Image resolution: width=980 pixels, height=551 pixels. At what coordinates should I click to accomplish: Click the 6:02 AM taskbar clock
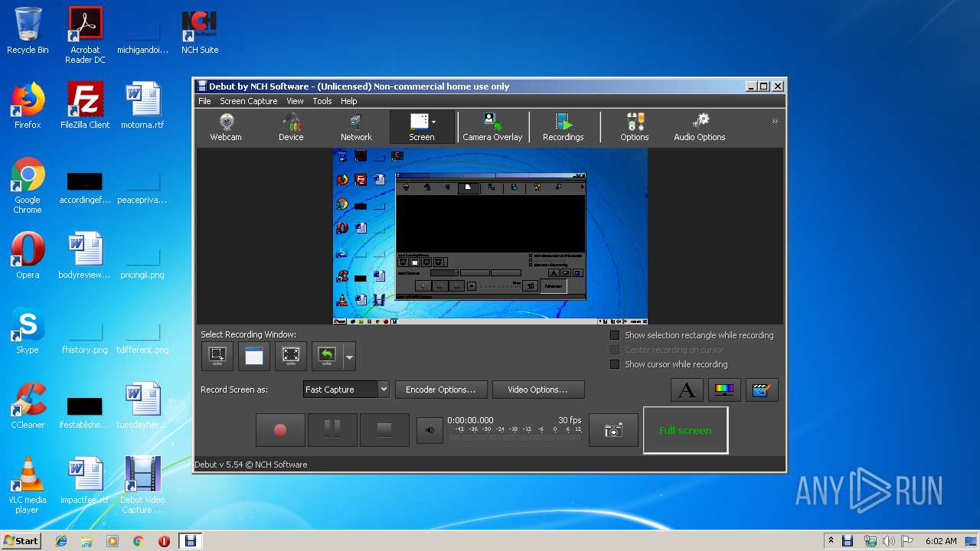click(x=941, y=541)
